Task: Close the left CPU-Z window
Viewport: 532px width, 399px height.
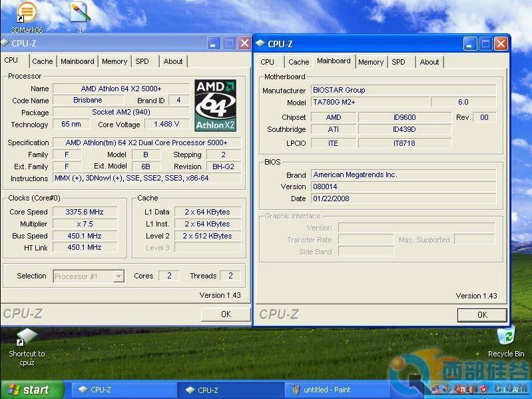Action: [x=244, y=43]
